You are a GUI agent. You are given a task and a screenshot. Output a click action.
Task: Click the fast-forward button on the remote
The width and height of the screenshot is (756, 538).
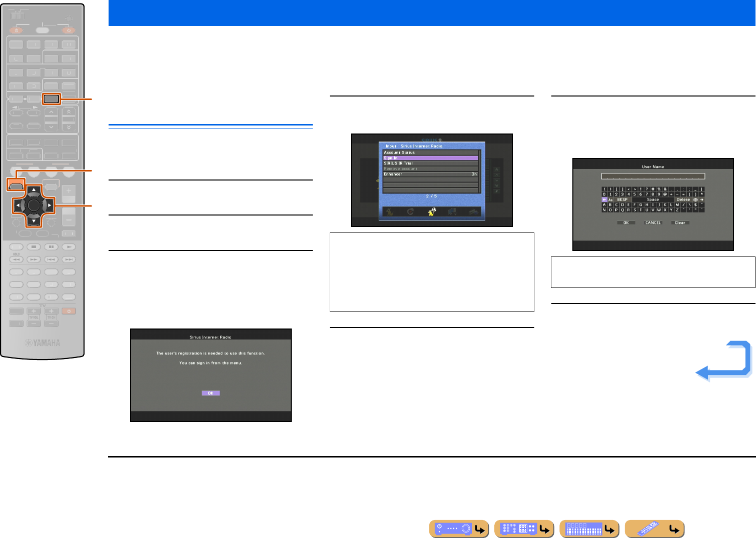[x=34, y=259]
